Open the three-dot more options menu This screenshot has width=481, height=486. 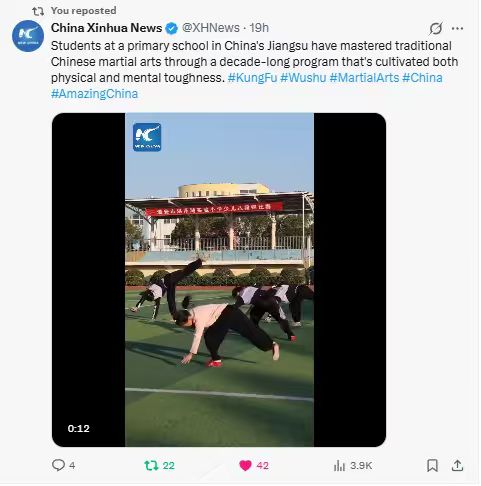point(457,28)
